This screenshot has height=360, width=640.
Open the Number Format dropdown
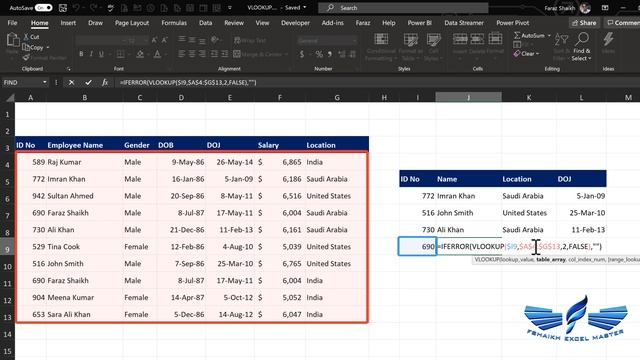point(354,40)
